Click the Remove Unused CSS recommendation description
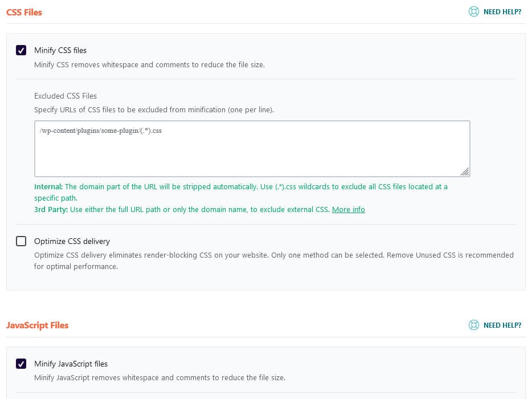The image size is (532, 399). click(273, 260)
